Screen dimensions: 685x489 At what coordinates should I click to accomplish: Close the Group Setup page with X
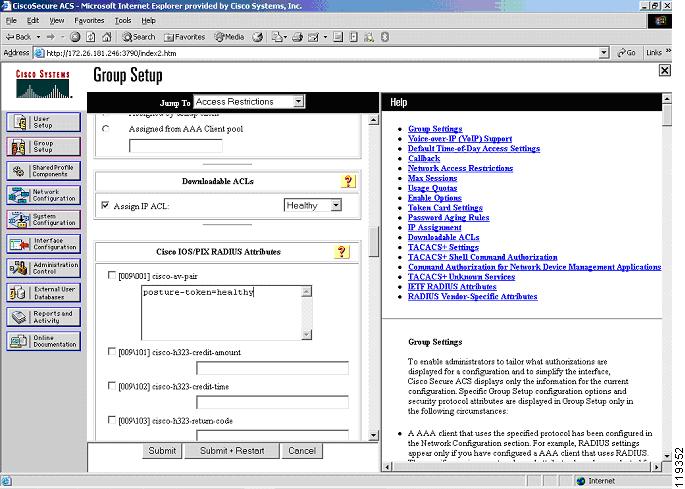(x=664, y=70)
